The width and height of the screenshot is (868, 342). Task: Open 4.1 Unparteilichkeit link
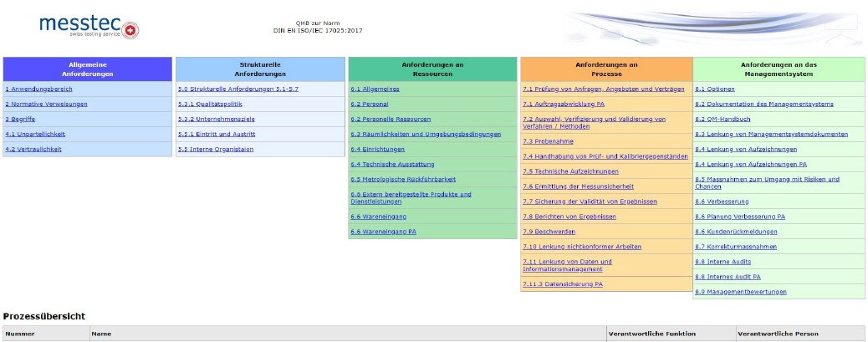[x=35, y=134]
